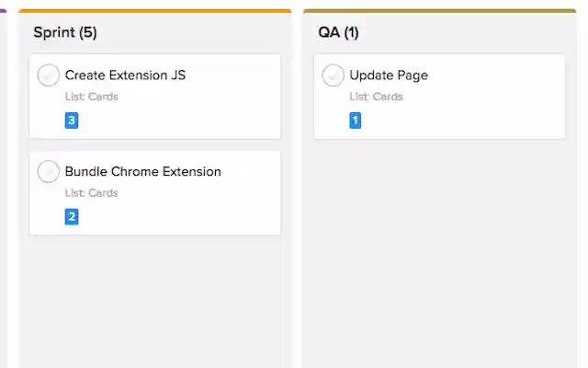Click List: Cards under Create Extension JS

click(x=92, y=97)
